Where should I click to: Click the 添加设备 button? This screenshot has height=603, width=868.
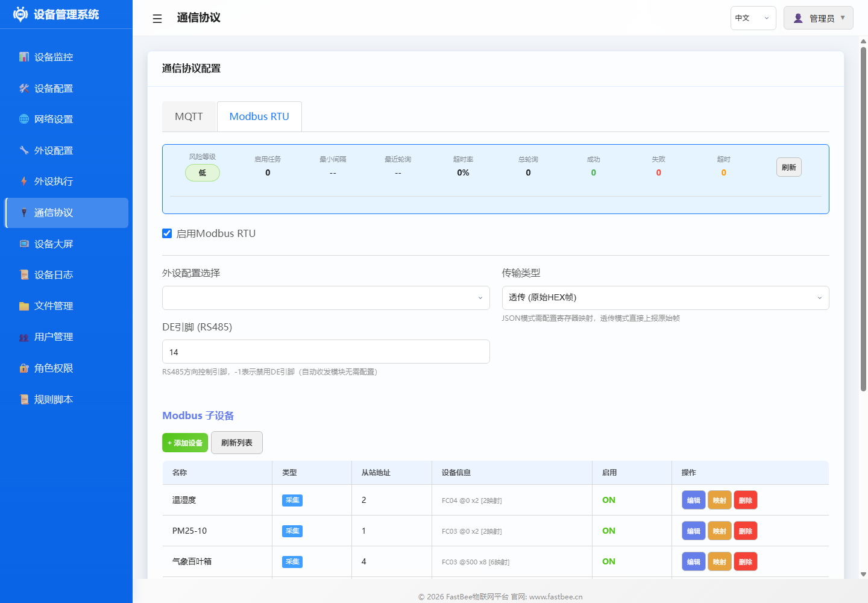[x=185, y=443]
